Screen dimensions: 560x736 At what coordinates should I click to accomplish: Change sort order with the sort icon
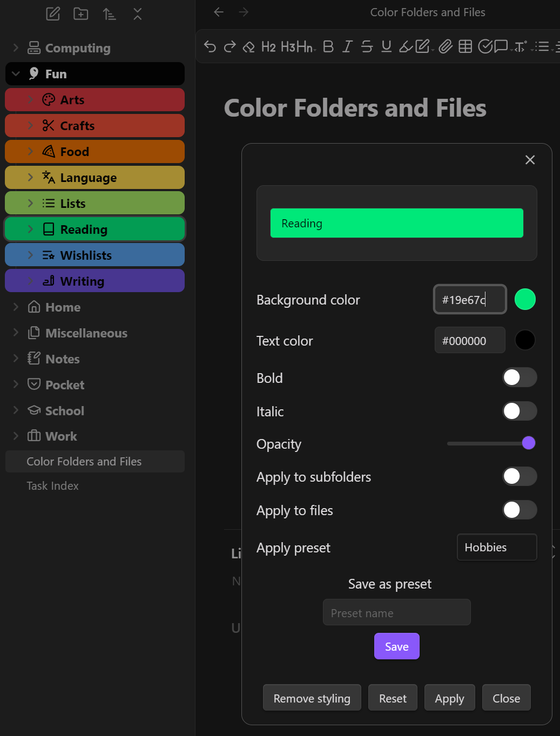coord(109,13)
